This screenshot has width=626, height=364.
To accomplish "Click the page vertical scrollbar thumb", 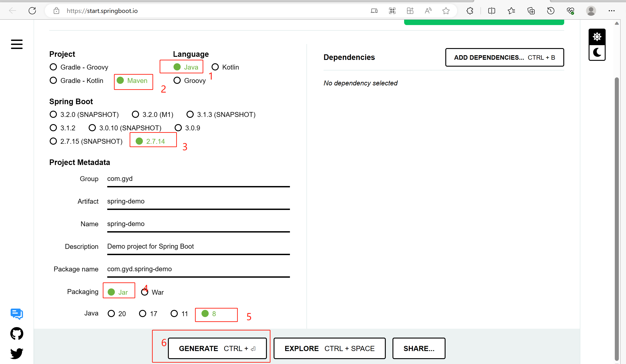I will [617, 219].
